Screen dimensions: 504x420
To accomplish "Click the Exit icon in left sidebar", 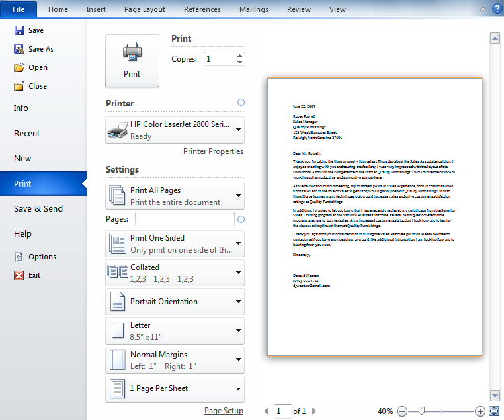I will point(19,275).
